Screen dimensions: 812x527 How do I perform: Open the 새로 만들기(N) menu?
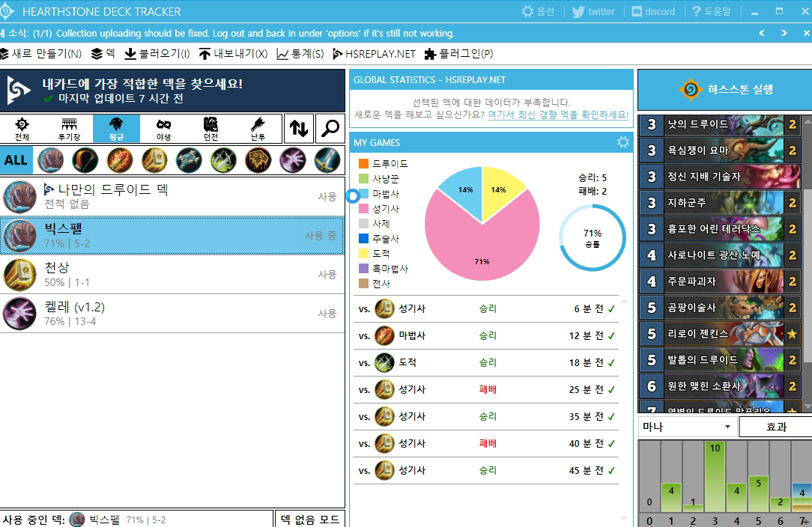[41, 54]
